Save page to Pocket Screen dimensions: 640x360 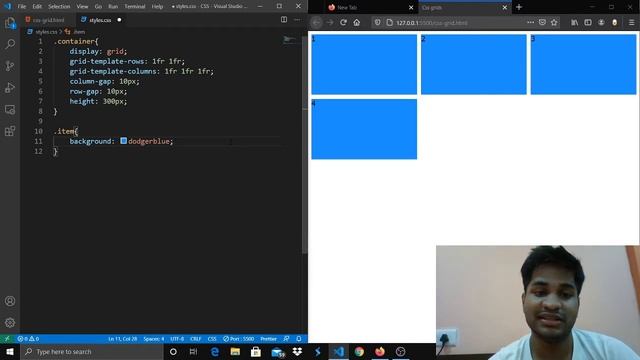pyautogui.click(x=542, y=22)
